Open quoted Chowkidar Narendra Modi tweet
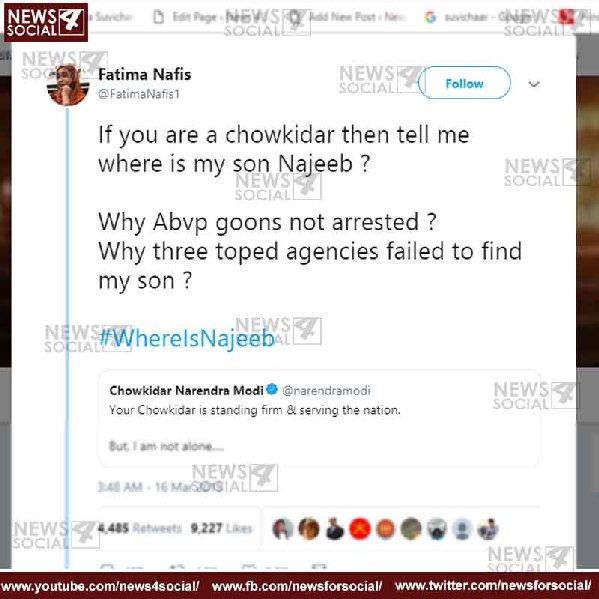This screenshot has width=599, height=599. (319, 418)
